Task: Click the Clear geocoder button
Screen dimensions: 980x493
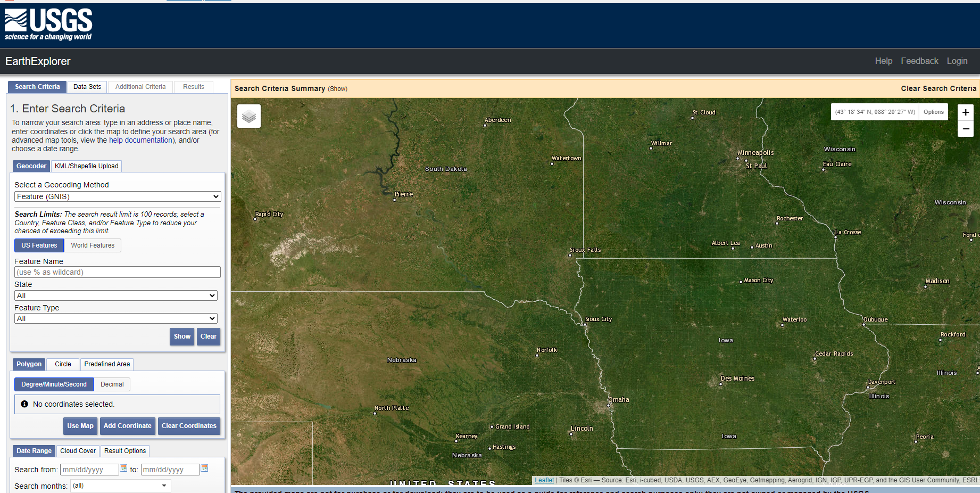Action: [x=209, y=336]
